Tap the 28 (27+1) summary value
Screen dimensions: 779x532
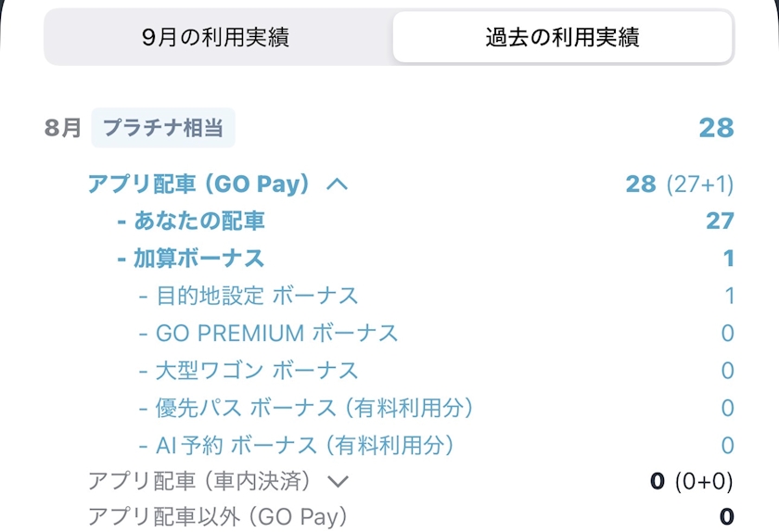[x=680, y=184]
